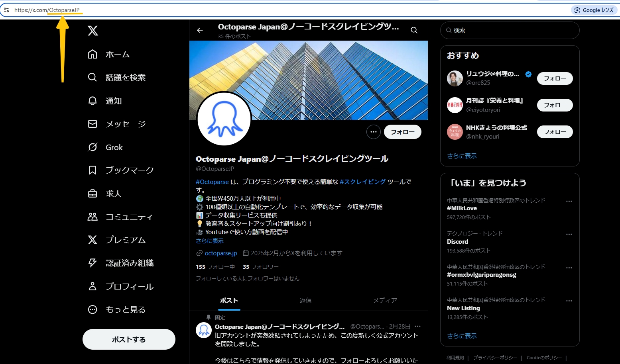Follow Octoparse Japan with フォロー button
620x364 pixels.
(x=402, y=132)
